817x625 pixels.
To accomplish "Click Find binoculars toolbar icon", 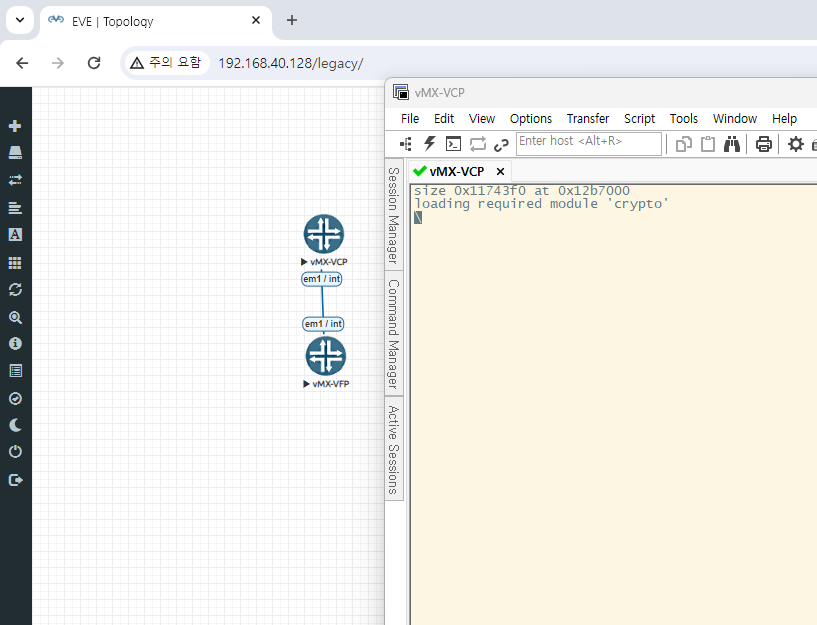I will pos(732,144).
